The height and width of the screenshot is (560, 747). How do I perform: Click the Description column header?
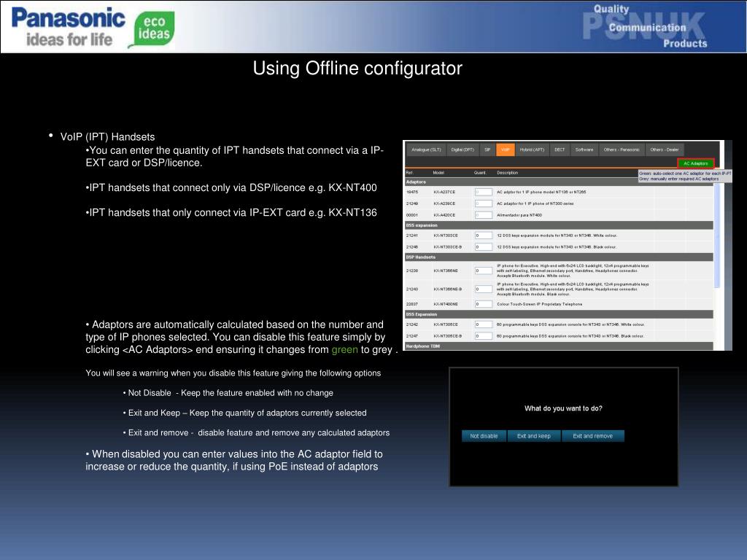point(508,172)
